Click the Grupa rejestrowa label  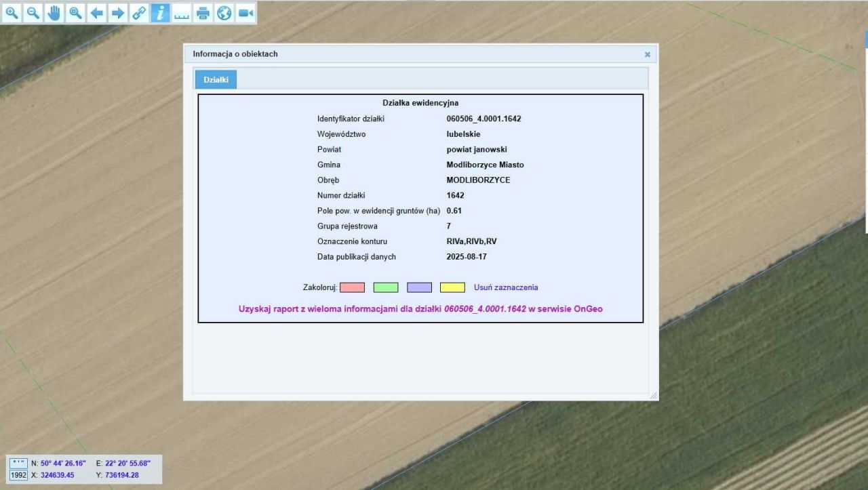pyautogui.click(x=347, y=226)
